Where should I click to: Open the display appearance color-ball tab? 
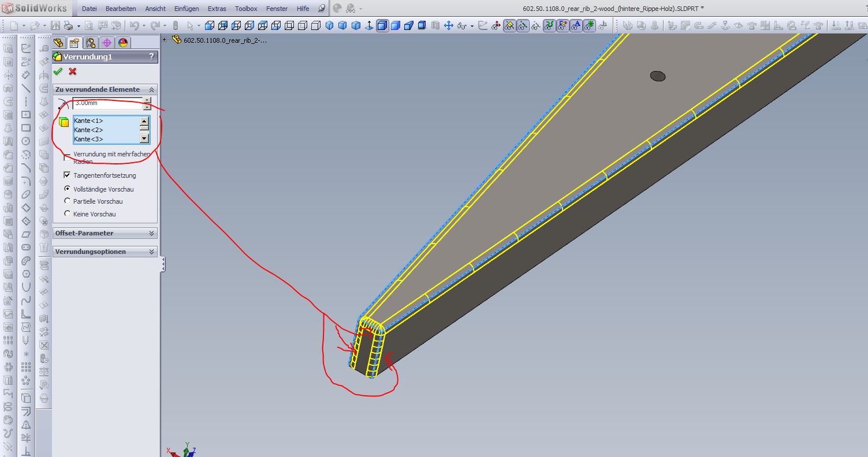tap(123, 43)
